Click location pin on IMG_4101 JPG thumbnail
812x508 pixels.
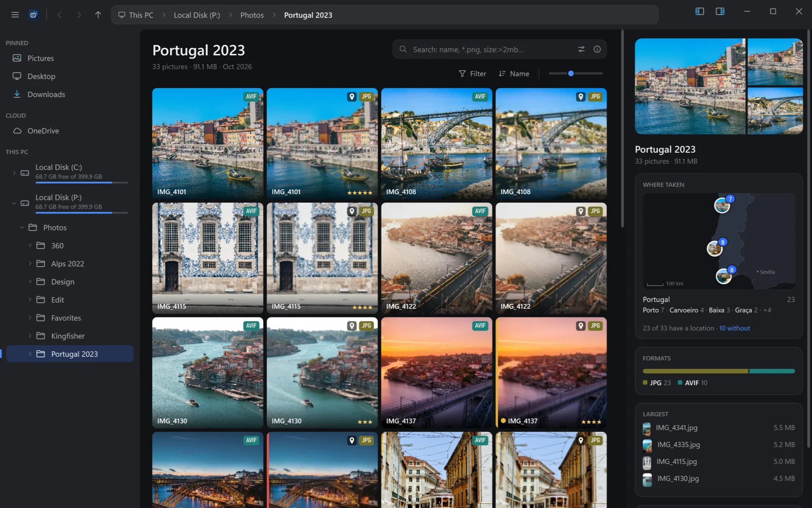click(x=352, y=96)
